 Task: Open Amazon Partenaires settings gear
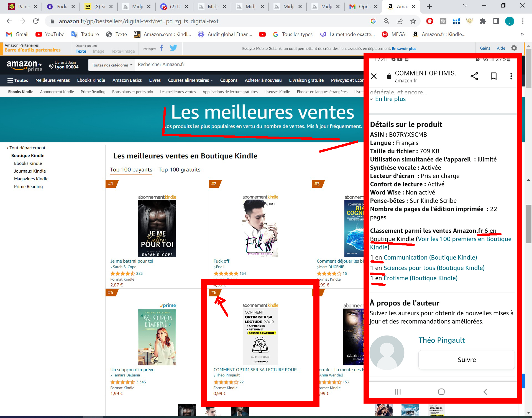tap(514, 48)
